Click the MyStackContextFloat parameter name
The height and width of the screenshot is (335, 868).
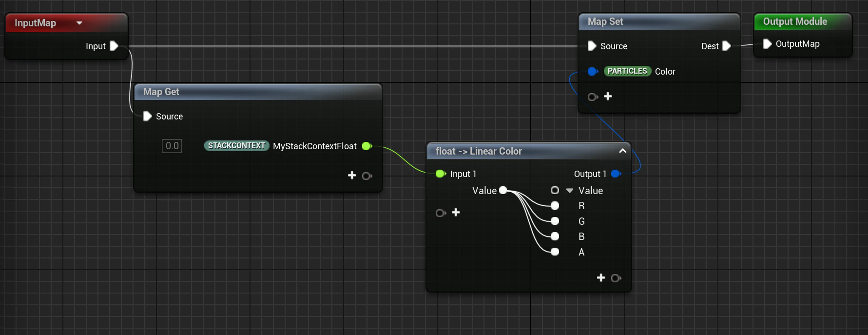coord(315,146)
